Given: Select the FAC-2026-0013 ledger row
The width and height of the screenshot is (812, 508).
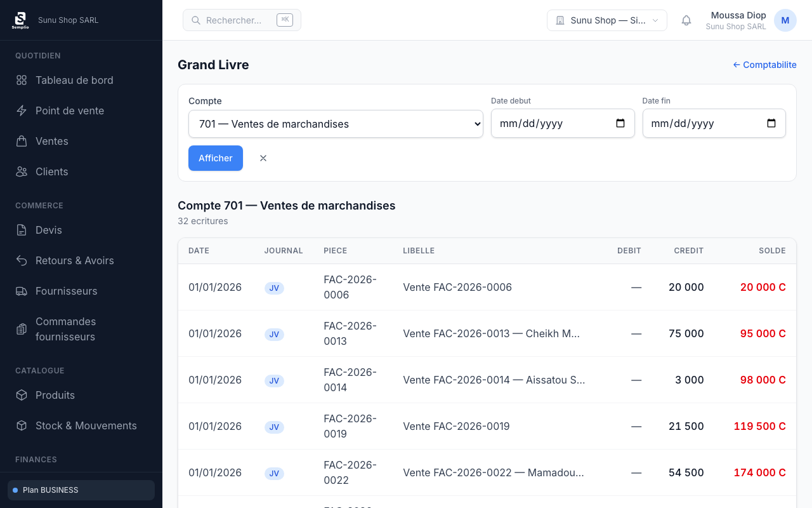Looking at the screenshot, I should click(487, 333).
